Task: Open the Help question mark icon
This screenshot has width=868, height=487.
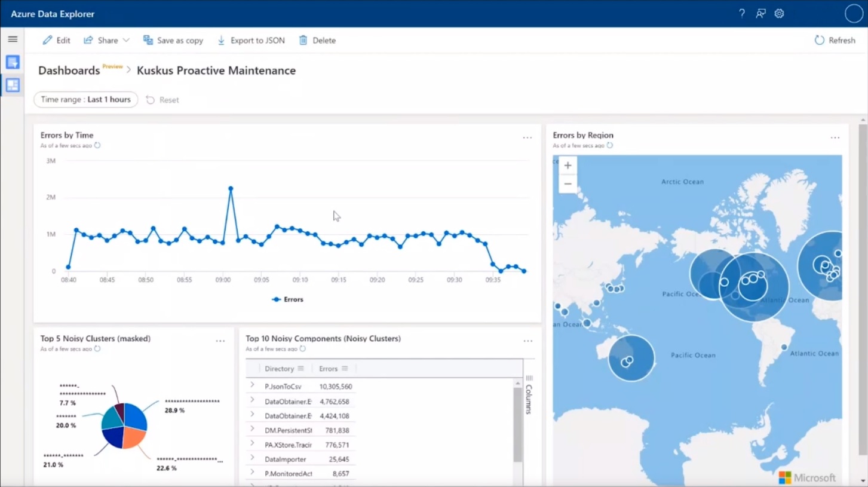Action: pyautogui.click(x=742, y=13)
